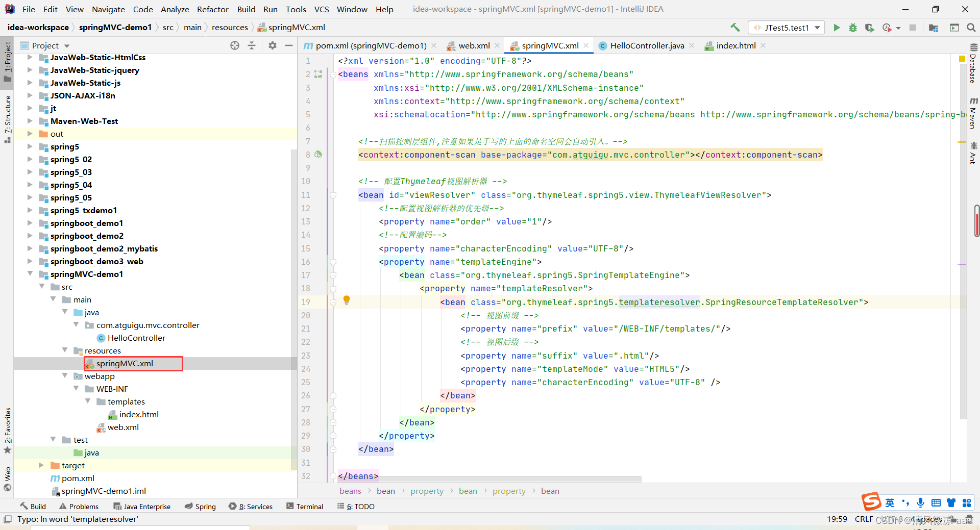Open the Maven tool window
This screenshot has height=530, width=980.
click(973, 113)
